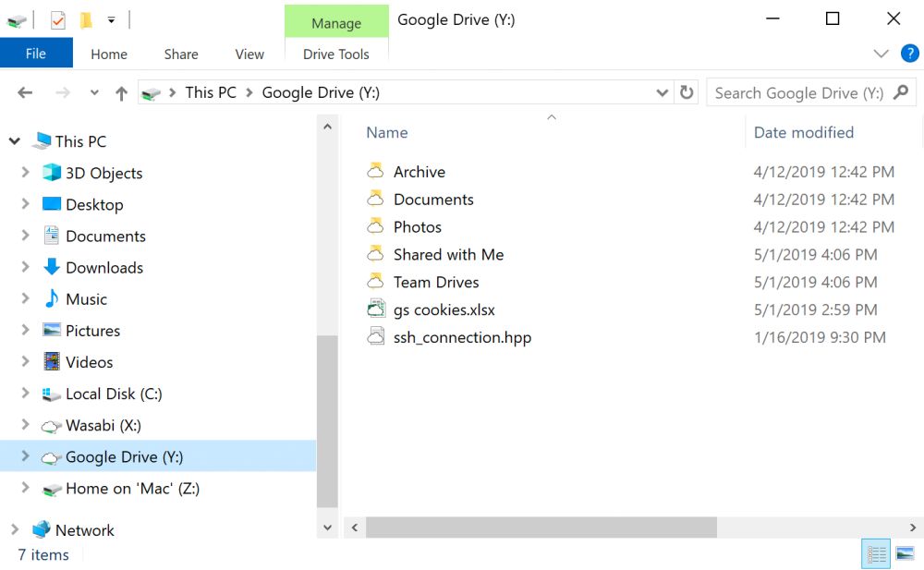Select the Team Drives folder
This screenshot has height=570, width=924.
click(x=436, y=283)
